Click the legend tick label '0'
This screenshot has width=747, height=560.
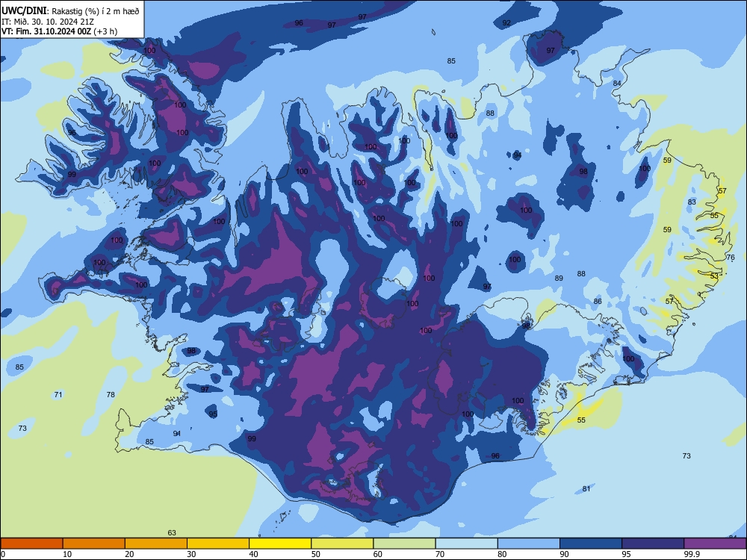tap(3, 554)
